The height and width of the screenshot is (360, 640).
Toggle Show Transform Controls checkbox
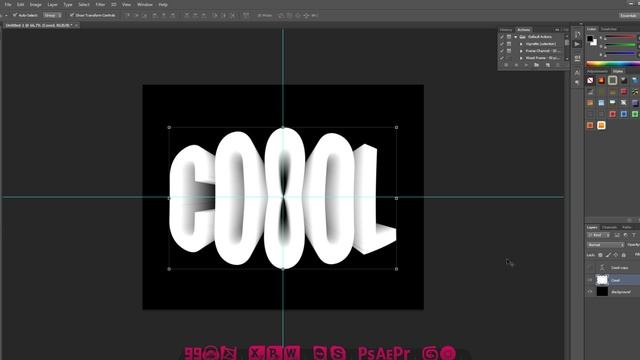[x=71, y=15]
